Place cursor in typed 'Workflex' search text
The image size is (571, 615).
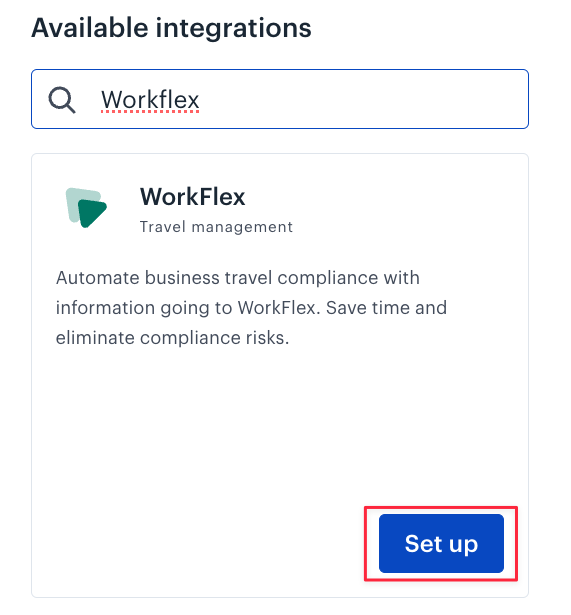(150, 100)
